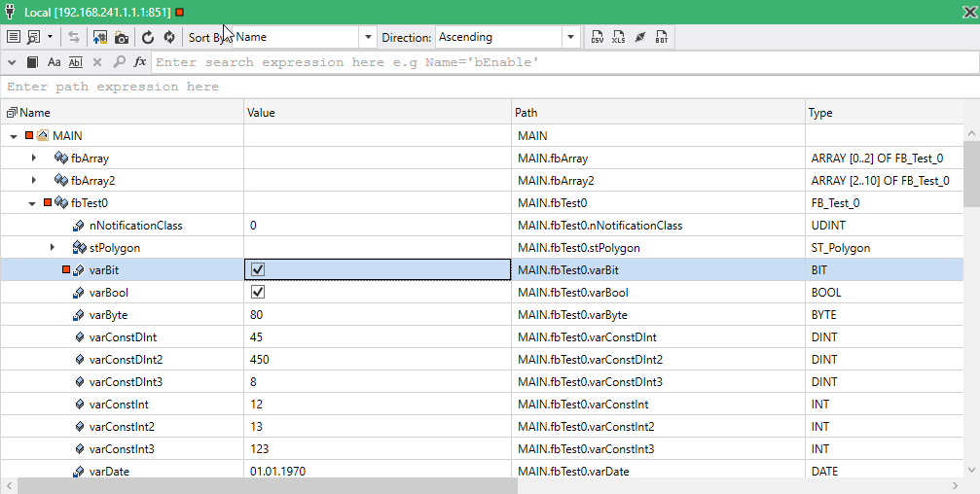This screenshot has width=980, height=494.
Task: Select the varByte row name
Action: point(108,315)
